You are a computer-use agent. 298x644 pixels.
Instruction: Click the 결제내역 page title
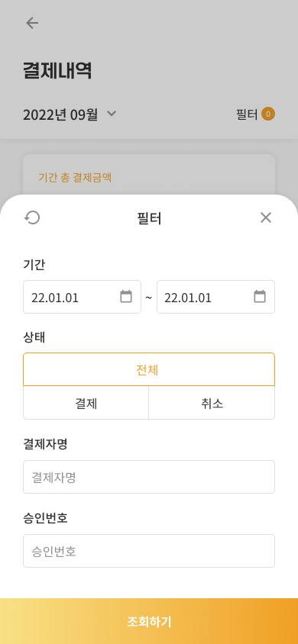pos(57,71)
